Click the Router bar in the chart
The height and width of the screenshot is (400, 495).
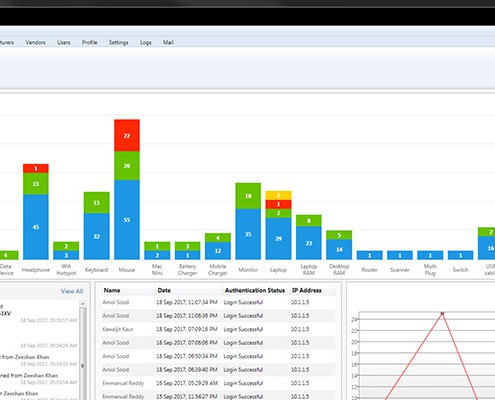click(369, 255)
